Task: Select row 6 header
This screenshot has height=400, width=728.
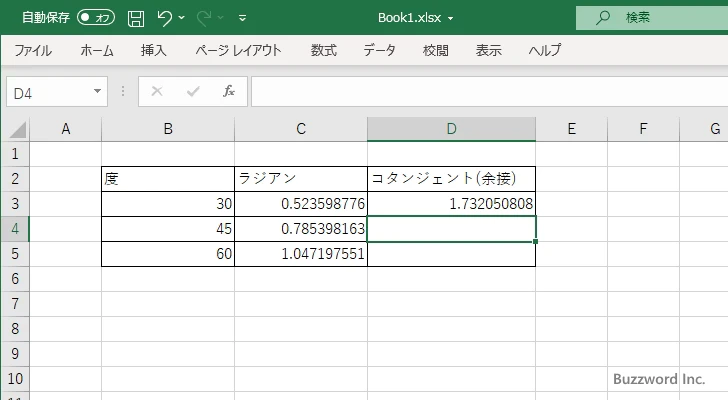Action: point(15,279)
